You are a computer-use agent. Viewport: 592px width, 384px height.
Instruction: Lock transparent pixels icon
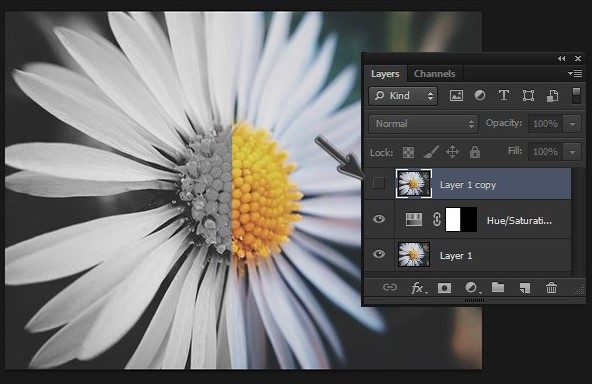(x=408, y=152)
